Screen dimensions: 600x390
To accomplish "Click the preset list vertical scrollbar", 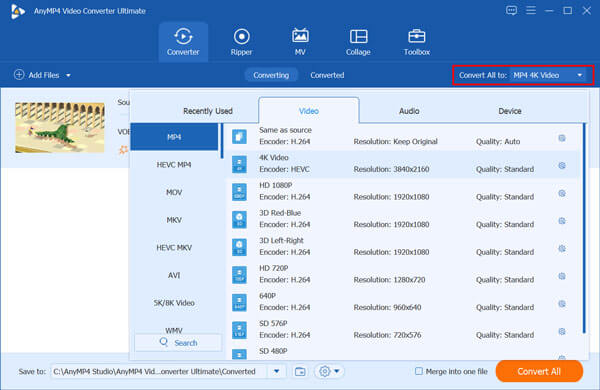I will [584, 228].
